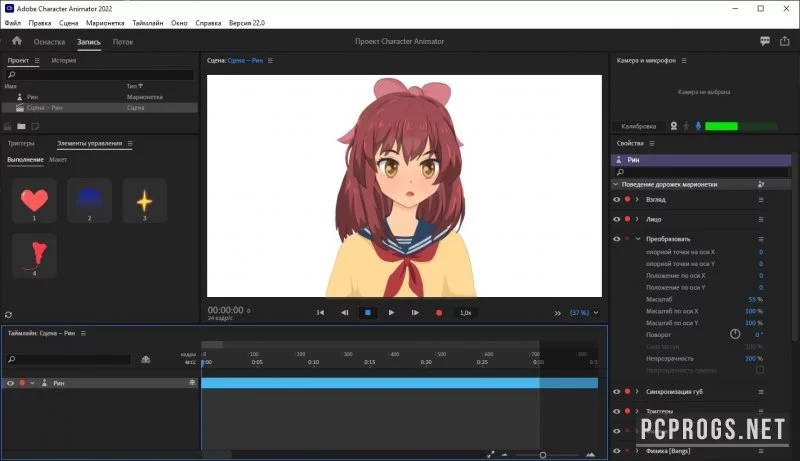800x461 pixels.
Task: Switch to the История tab
Action: click(x=64, y=60)
